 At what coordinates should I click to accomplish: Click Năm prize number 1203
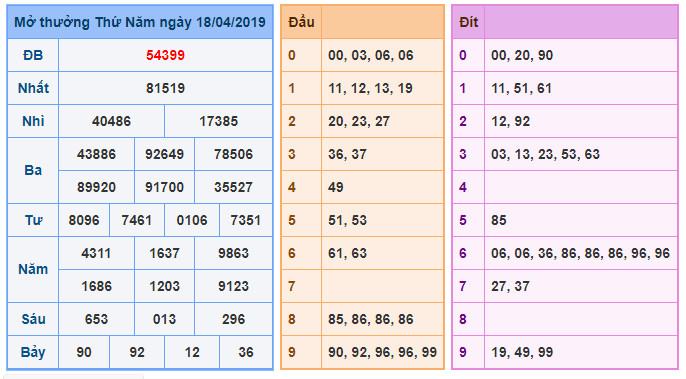pyautogui.click(x=164, y=286)
